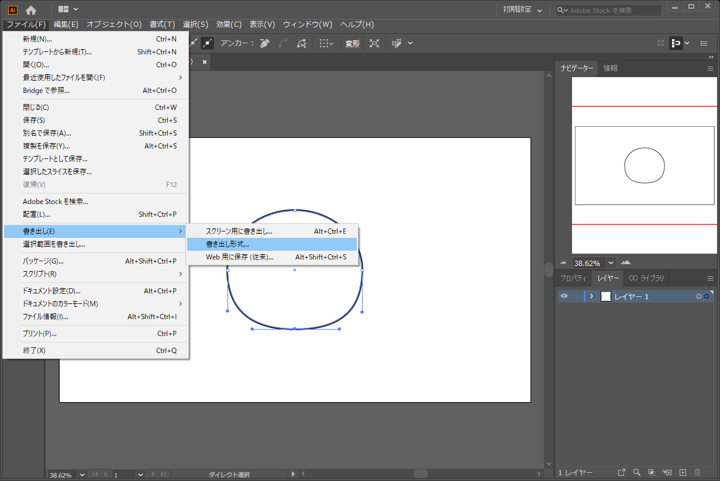Open the スクリプト(R) submenu
Screen dimensions: 720x481
(96, 274)
